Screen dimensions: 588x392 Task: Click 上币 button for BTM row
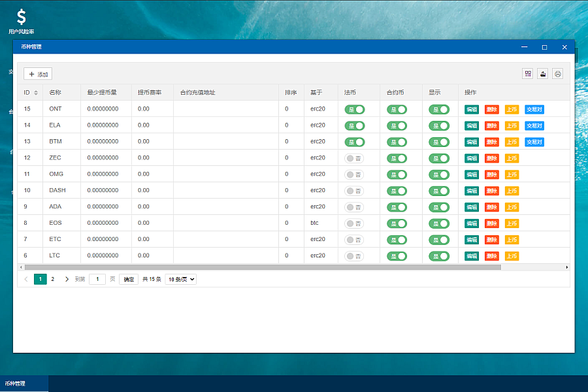512,142
